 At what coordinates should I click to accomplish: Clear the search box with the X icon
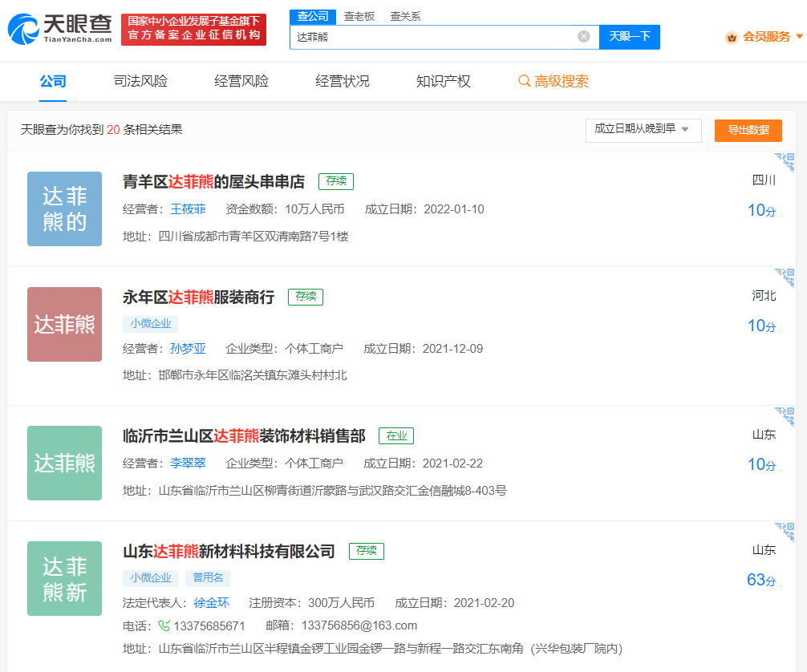(x=584, y=36)
